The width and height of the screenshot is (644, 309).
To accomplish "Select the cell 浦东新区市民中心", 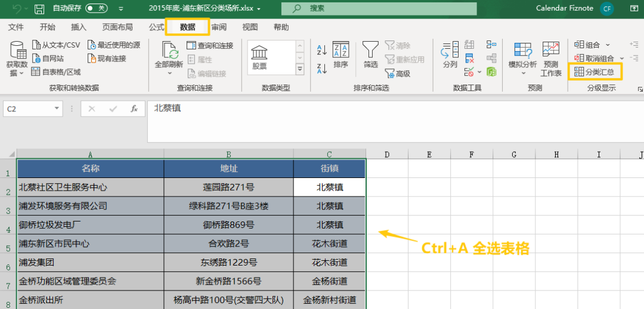I will 91,244.
